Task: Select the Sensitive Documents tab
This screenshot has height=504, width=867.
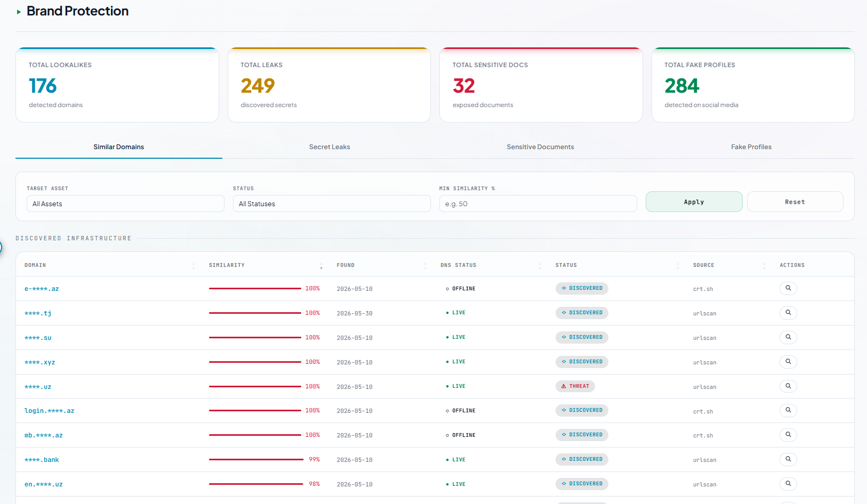Action: [x=540, y=147]
